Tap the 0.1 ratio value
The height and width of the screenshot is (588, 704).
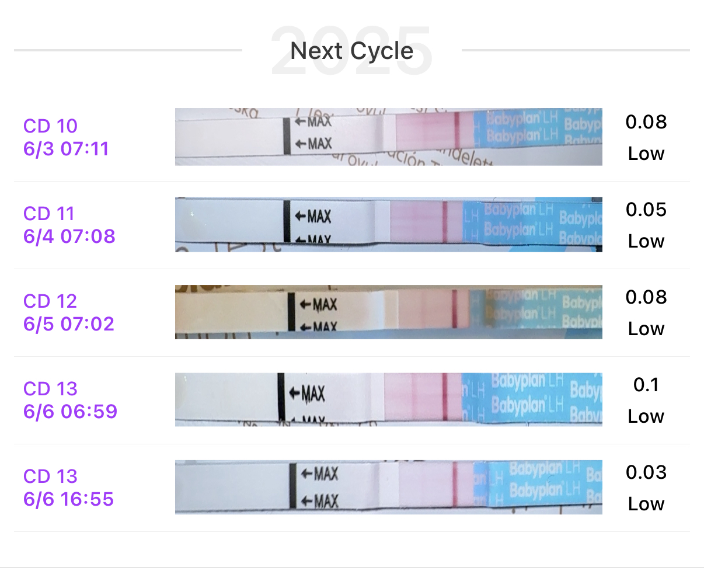[646, 385]
